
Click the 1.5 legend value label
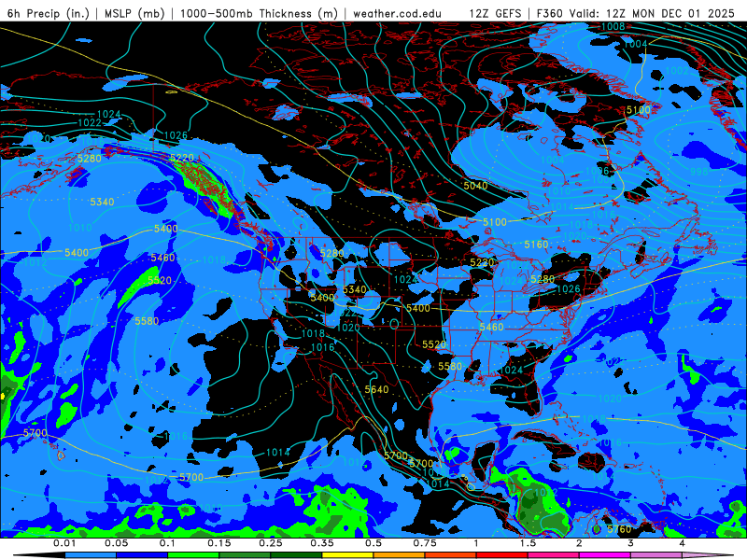click(x=528, y=543)
